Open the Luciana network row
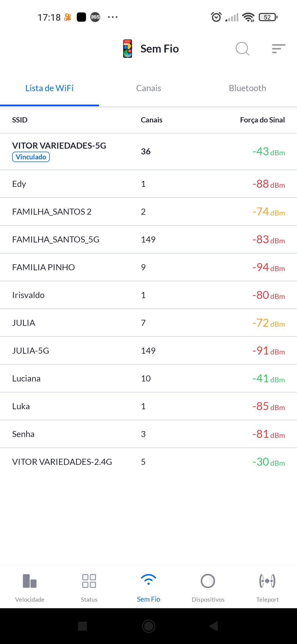The height and width of the screenshot is (644, 297). pyautogui.click(x=148, y=378)
